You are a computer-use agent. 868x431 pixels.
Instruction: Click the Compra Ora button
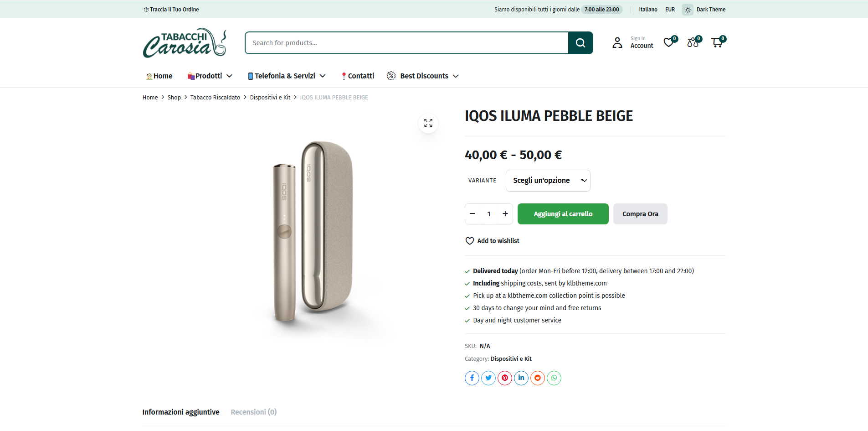[640, 214]
